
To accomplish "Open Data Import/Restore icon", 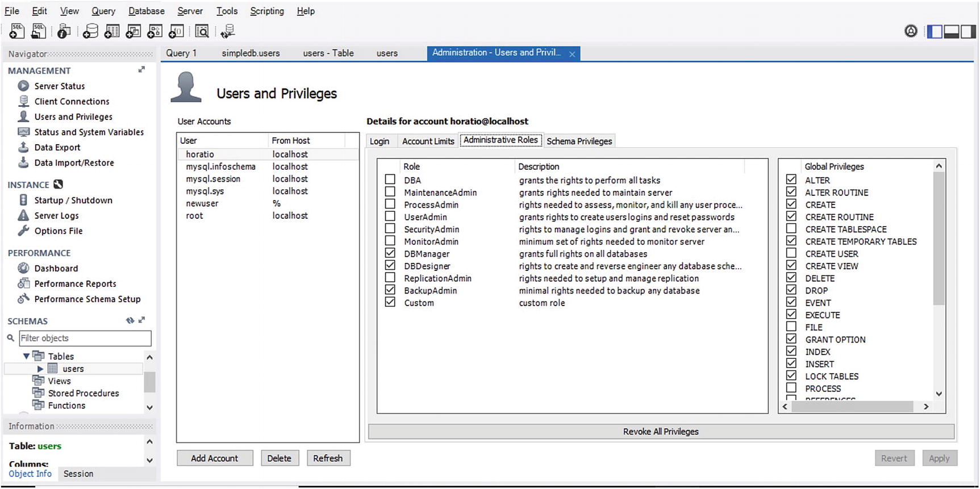I will coord(23,162).
